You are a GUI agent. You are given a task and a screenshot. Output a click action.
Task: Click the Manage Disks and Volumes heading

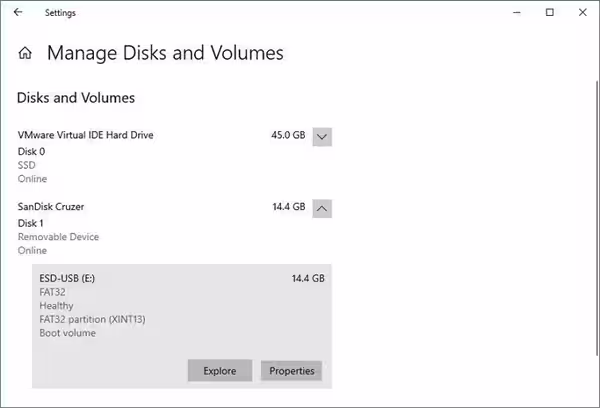165,53
